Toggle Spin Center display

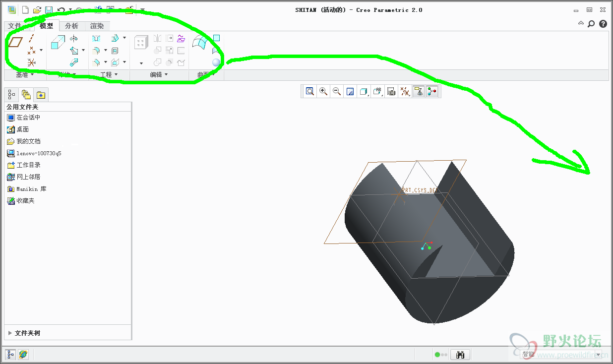[x=432, y=91]
